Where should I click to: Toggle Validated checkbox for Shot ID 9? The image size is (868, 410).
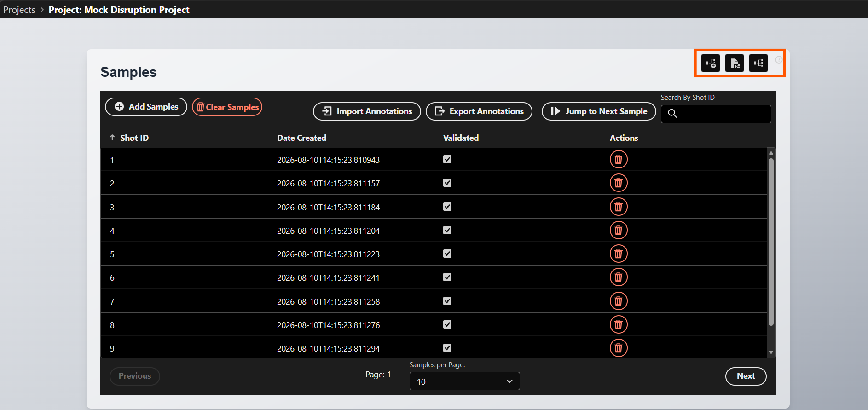point(447,348)
